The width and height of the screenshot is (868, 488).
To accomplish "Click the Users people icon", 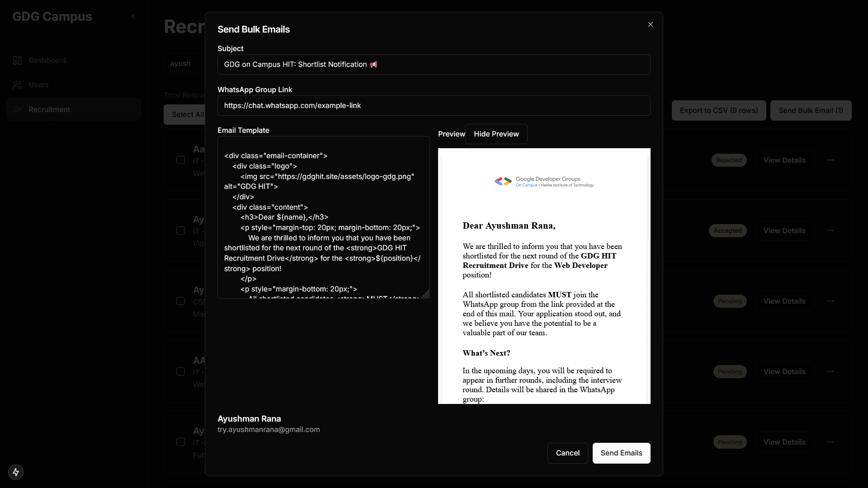I will 17,85.
